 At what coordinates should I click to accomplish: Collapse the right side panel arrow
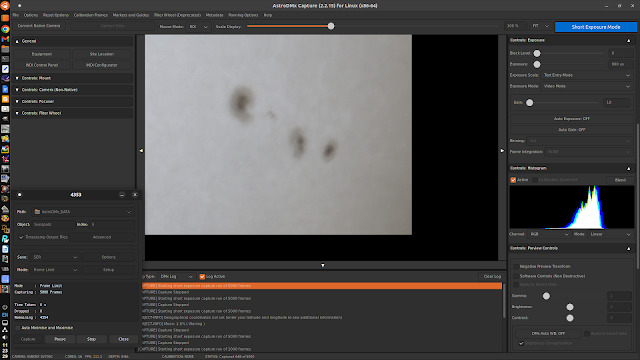point(502,151)
